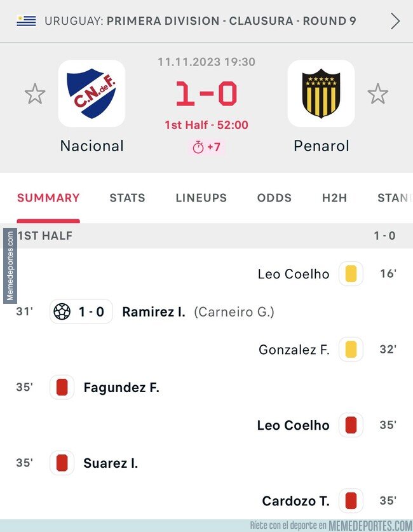Open goalscorer Ramirez I. player link

[x=154, y=312]
